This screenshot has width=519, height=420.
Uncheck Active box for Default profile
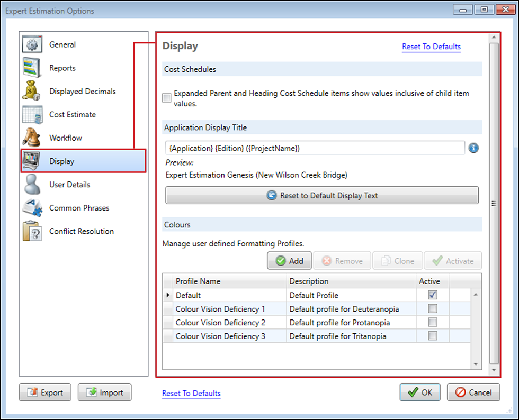(433, 295)
